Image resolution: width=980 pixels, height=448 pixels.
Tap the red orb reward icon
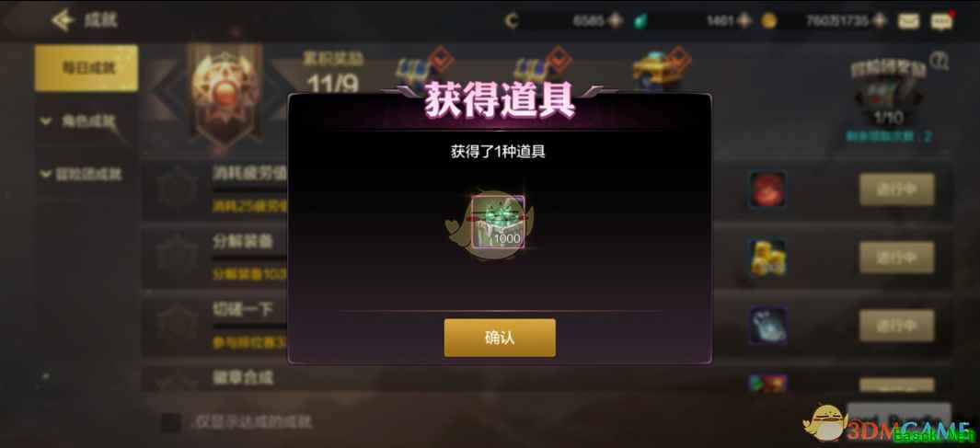point(767,190)
